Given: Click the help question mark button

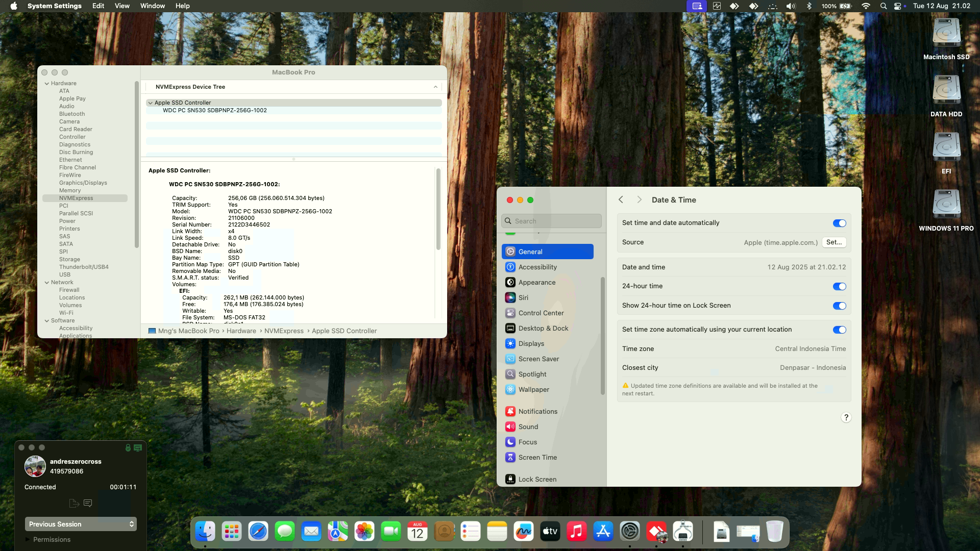Looking at the screenshot, I should [x=846, y=417].
